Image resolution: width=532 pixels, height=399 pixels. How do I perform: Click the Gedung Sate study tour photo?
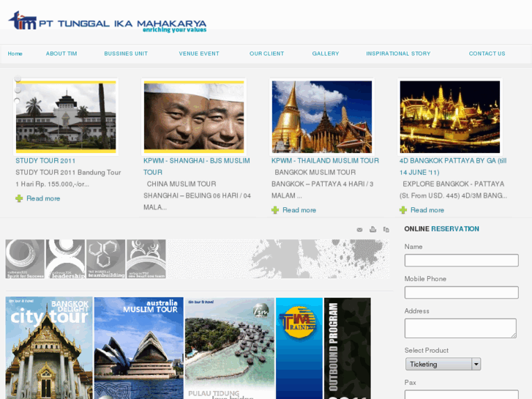pos(66,117)
